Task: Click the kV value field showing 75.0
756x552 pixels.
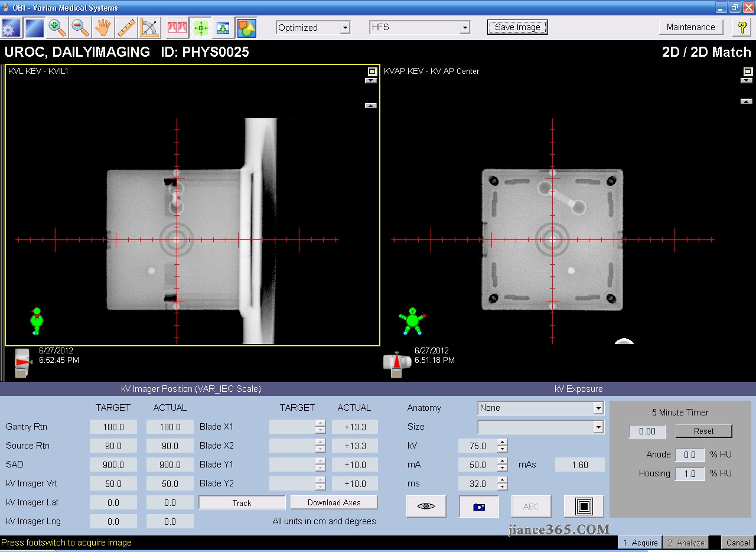Action: pyautogui.click(x=477, y=446)
